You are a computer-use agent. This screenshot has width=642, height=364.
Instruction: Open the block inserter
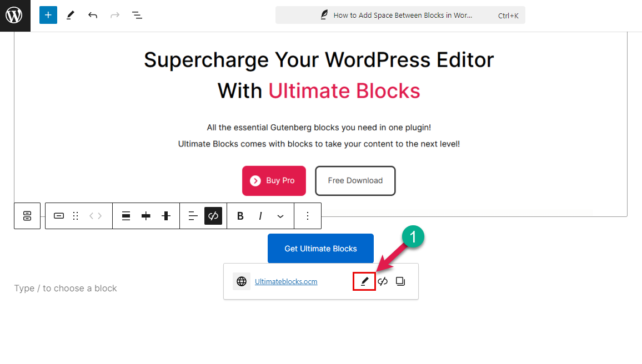point(48,15)
